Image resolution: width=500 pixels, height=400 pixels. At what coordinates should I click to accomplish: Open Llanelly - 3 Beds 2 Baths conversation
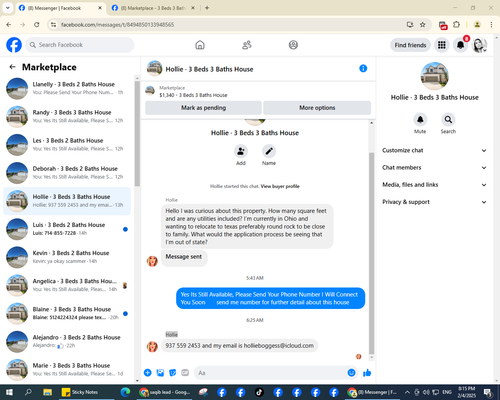tap(68, 88)
